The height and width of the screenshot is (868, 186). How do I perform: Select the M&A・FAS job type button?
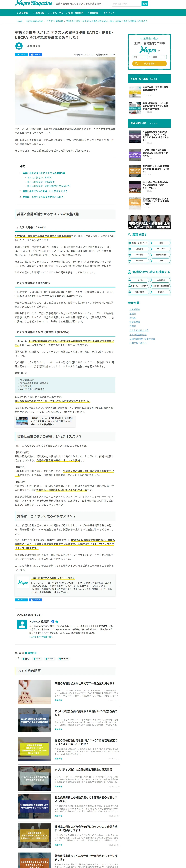[160, 249]
